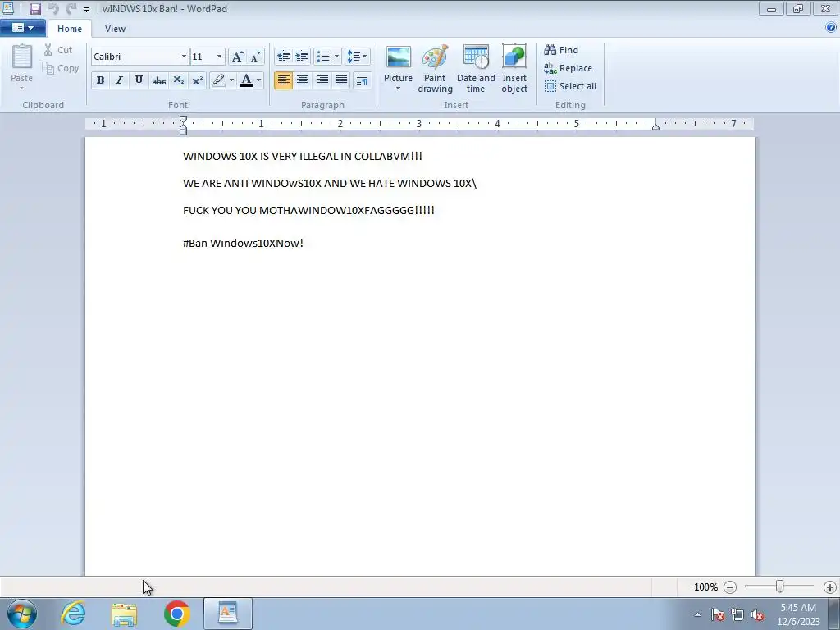Open the font color dropdown arrow
This screenshot has height=630, width=840.
point(258,80)
